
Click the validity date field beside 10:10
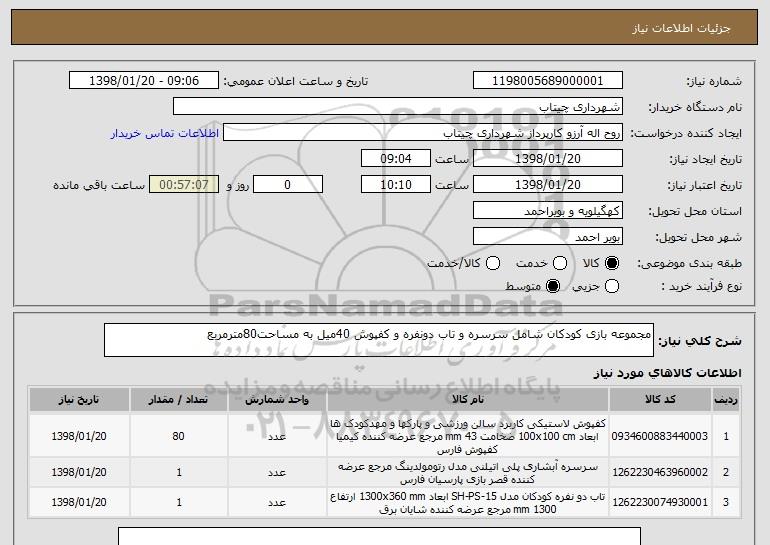pos(548,185)
